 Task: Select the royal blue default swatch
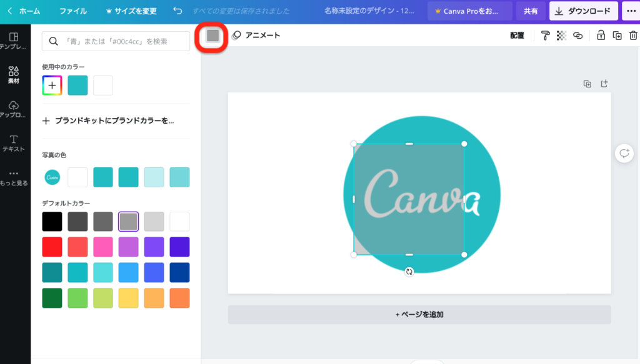(x=154, y=272)
